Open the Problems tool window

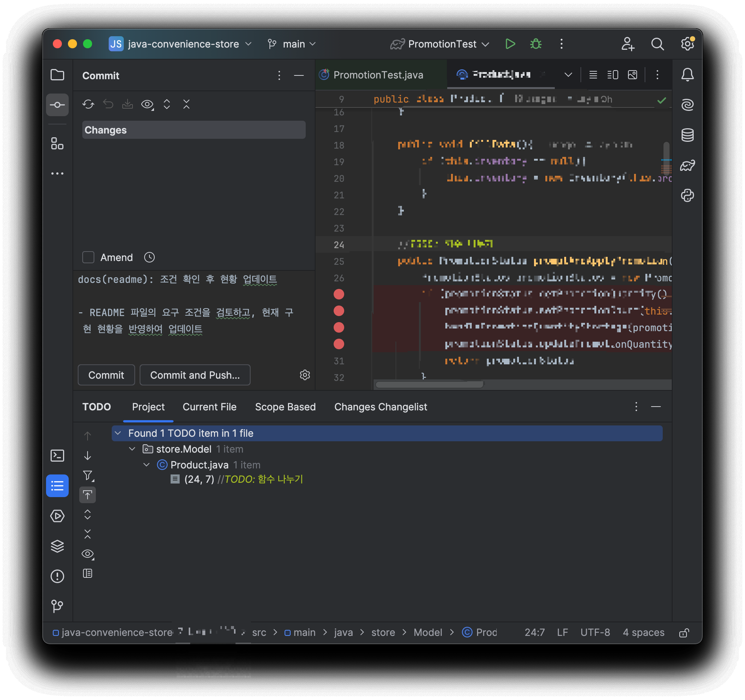point(57,576)
